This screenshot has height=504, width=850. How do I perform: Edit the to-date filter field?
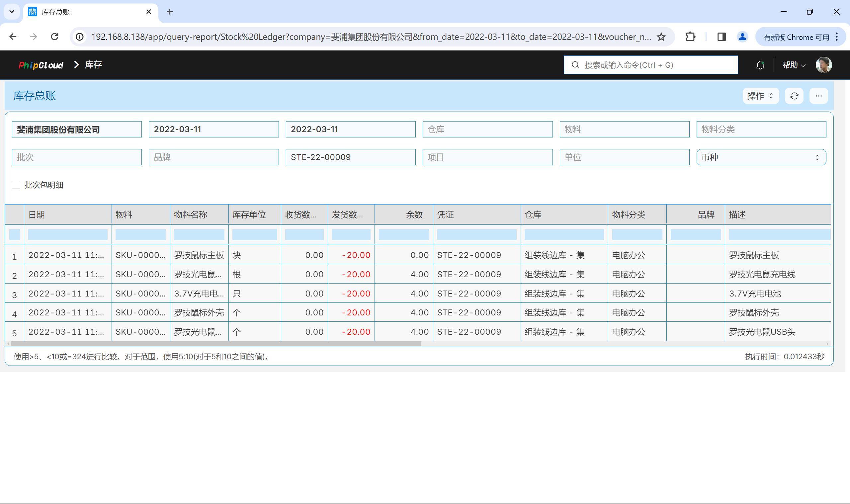point(351,129)
